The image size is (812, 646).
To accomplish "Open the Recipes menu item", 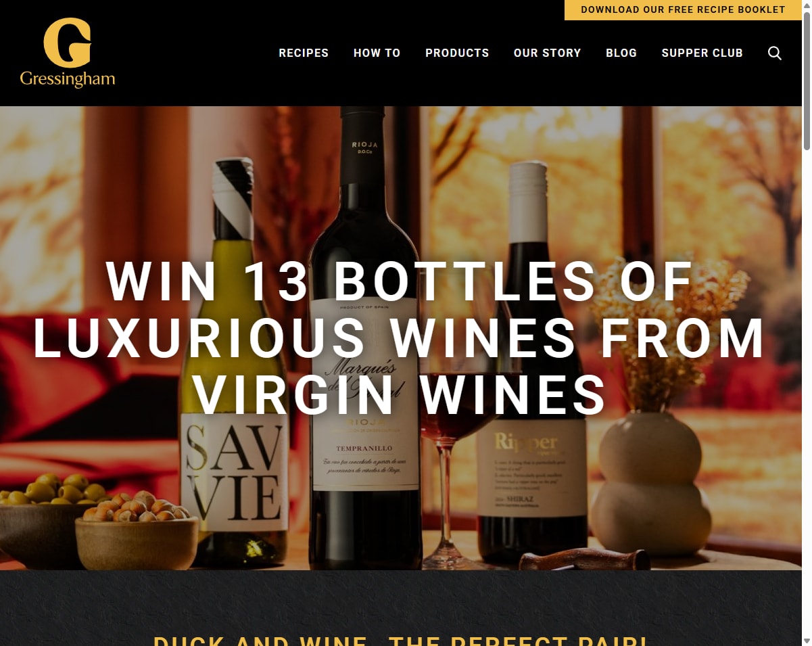I will pyautogui.click(x=304, y=53).
